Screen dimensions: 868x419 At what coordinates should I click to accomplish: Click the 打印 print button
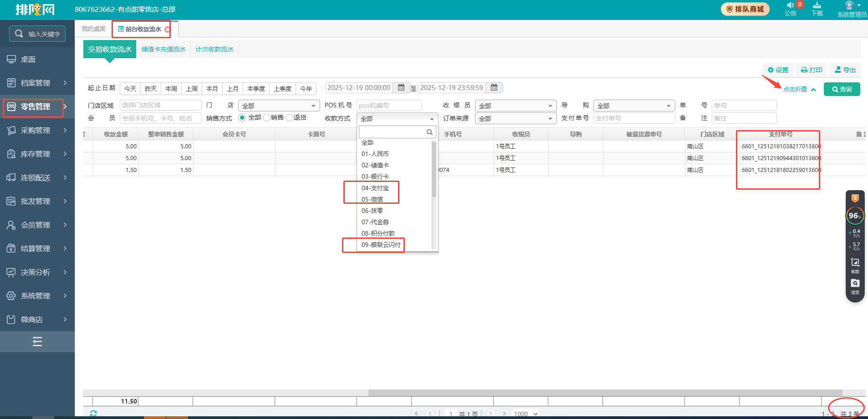click(812, 70)
